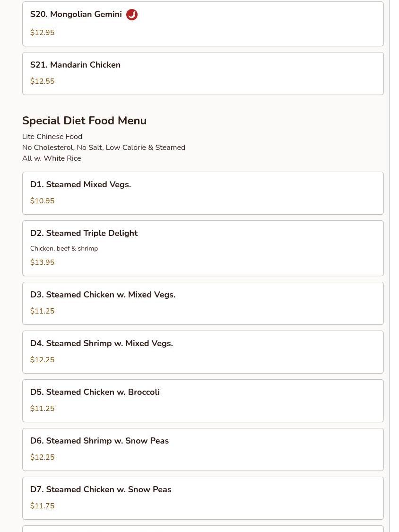Click the partially visible card below D7
This screenshot has width=399, height=532.
point(202,529)
